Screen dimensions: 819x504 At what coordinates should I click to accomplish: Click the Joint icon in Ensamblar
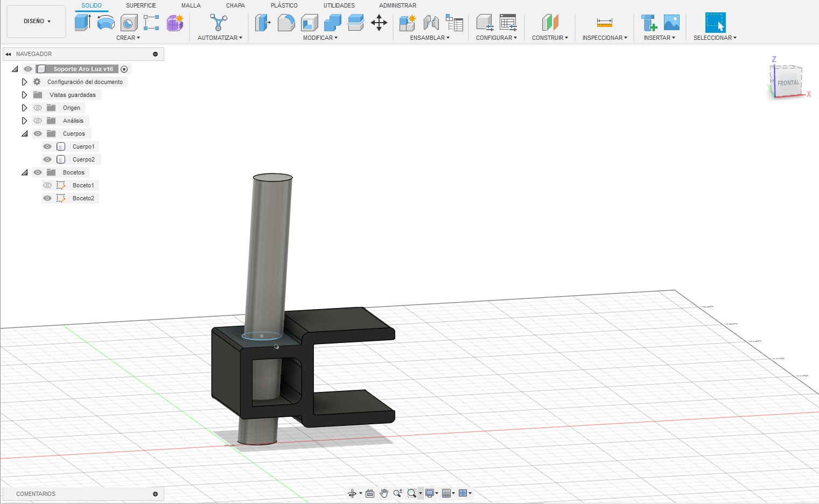(x=431, y=23)
